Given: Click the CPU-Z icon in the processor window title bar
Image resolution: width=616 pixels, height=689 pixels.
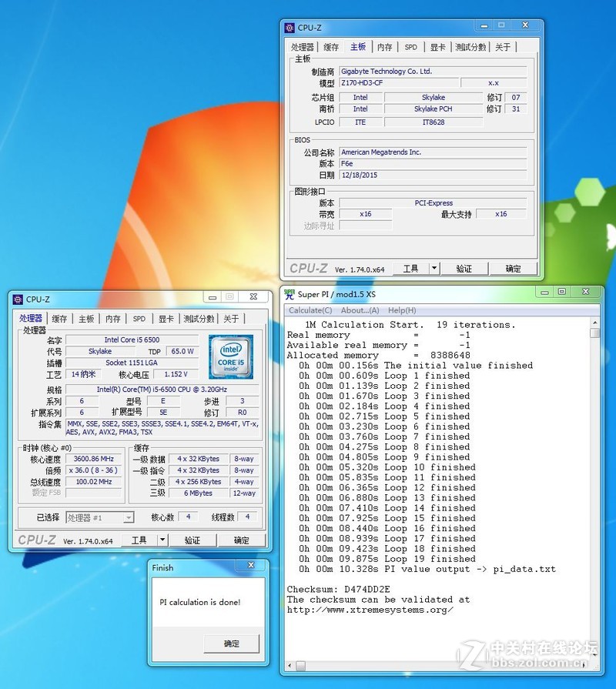Looking at the screenshot, I should [18, 299].
